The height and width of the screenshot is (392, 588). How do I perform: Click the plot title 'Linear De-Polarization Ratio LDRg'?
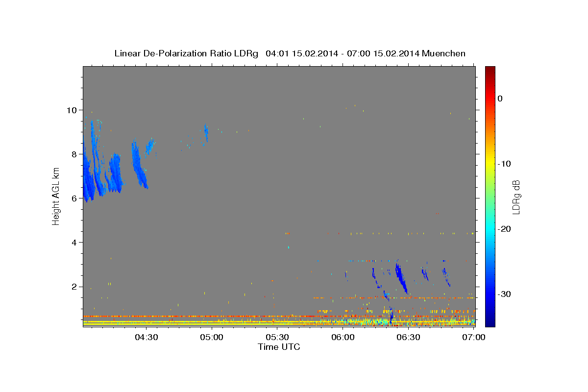(186, 53)
